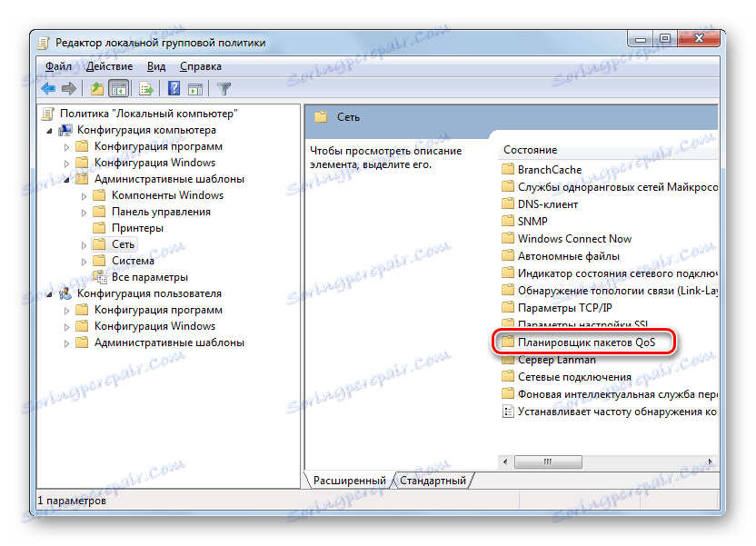
Task: Open the Файл menu
Action: [x=58, y=66]
